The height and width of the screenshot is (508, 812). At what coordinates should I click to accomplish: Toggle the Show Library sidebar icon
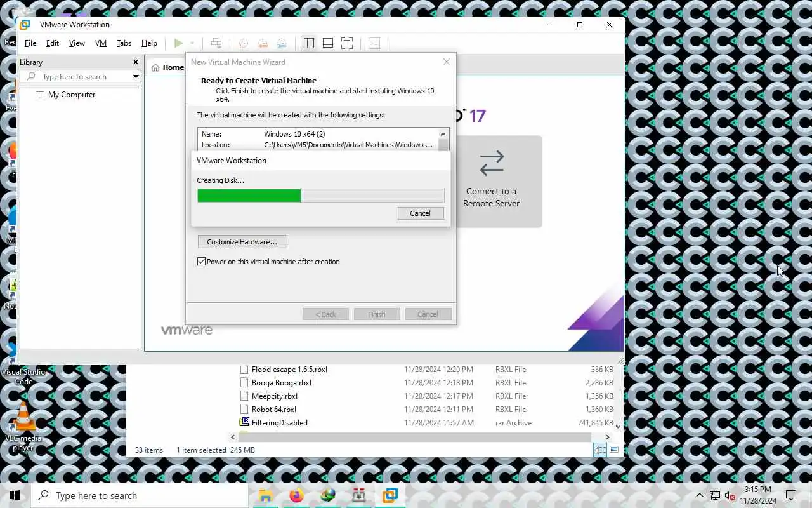click(x=309, y=43)
